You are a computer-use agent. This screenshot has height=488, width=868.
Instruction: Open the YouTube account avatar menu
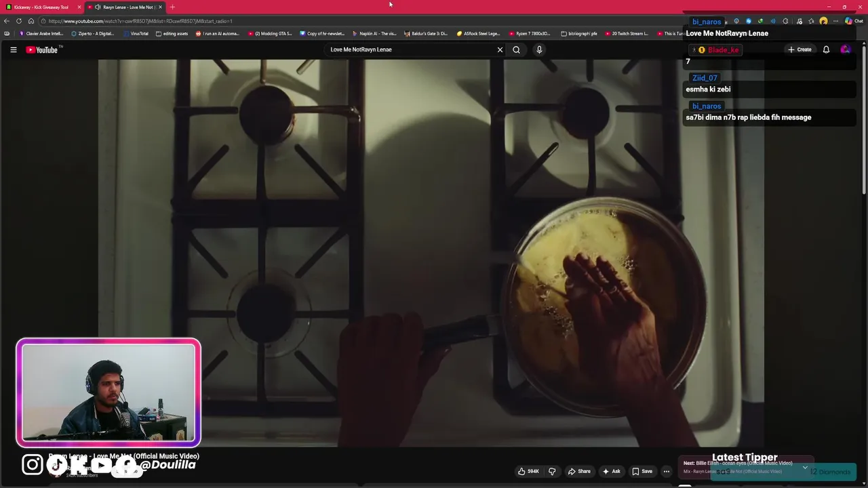click(845, 49)
